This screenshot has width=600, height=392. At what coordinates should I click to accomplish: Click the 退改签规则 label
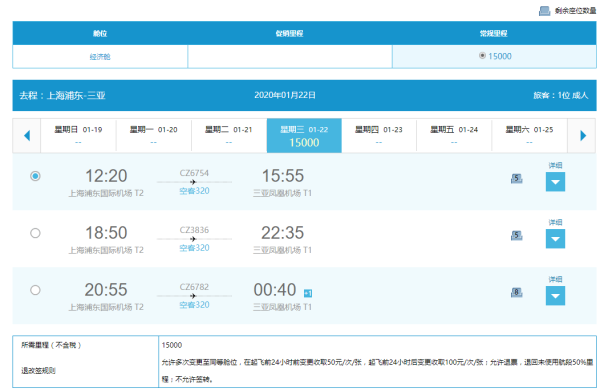click(x=38, y=371)
